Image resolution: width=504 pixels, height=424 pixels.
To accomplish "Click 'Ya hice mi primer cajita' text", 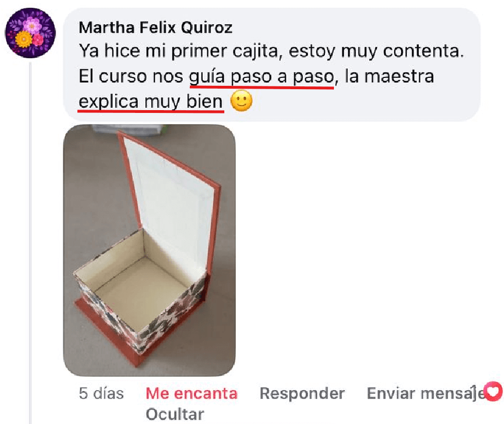I will tap(179, 51).
